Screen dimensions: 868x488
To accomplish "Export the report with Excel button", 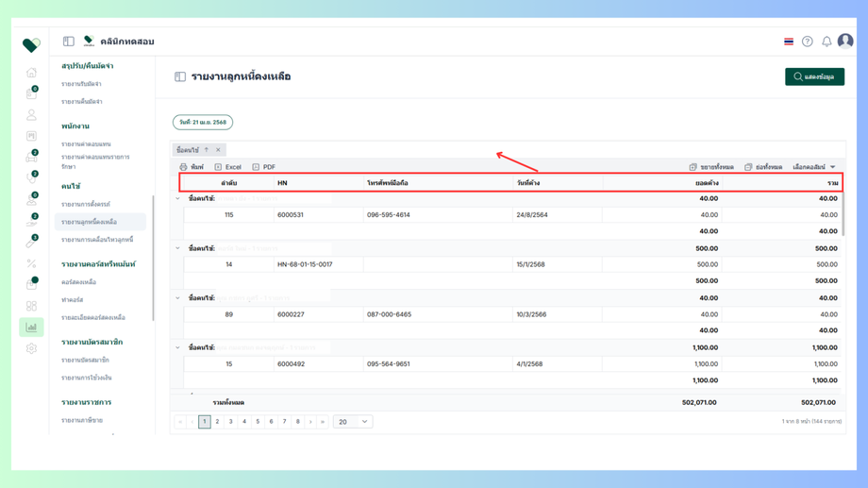I will (x=228, y=167).
